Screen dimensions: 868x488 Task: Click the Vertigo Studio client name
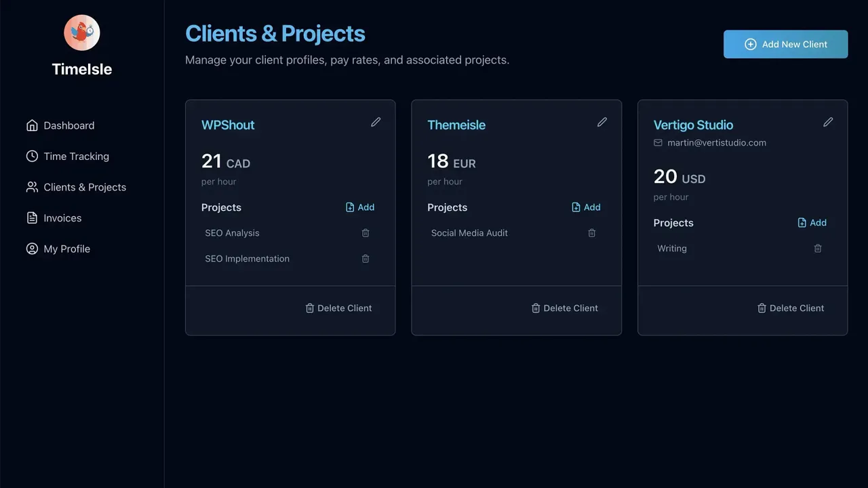tap(693, 125)
